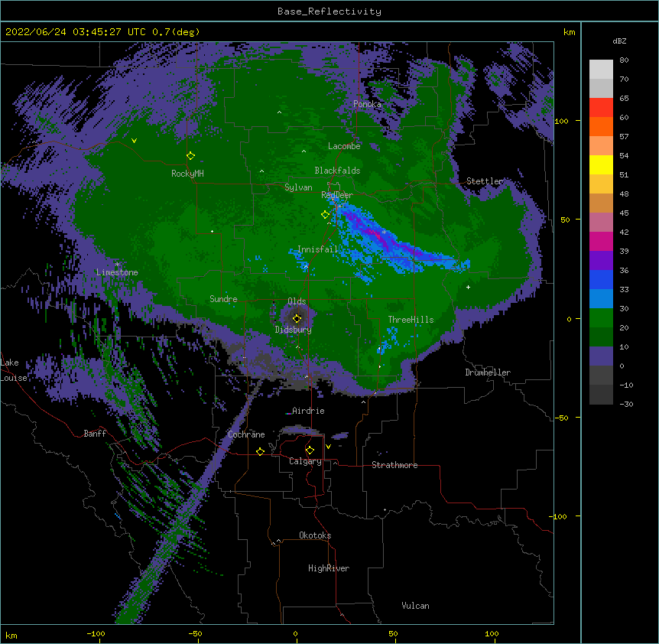Image resolution: width=659 pixels, height=644 pixels.
Task: Click the yellow station marker above RockyMH
Action: [x=190, y=155]
